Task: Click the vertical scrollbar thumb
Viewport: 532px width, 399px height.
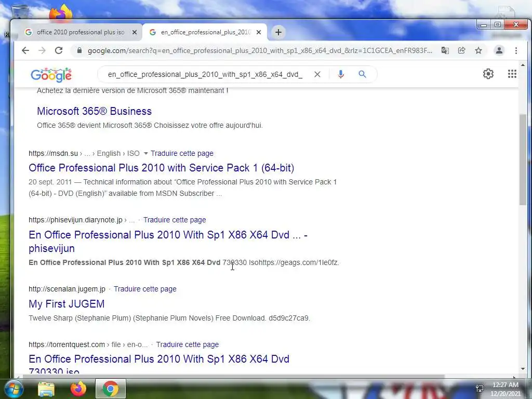Action: pyautogui.click(x=523, y=159)
